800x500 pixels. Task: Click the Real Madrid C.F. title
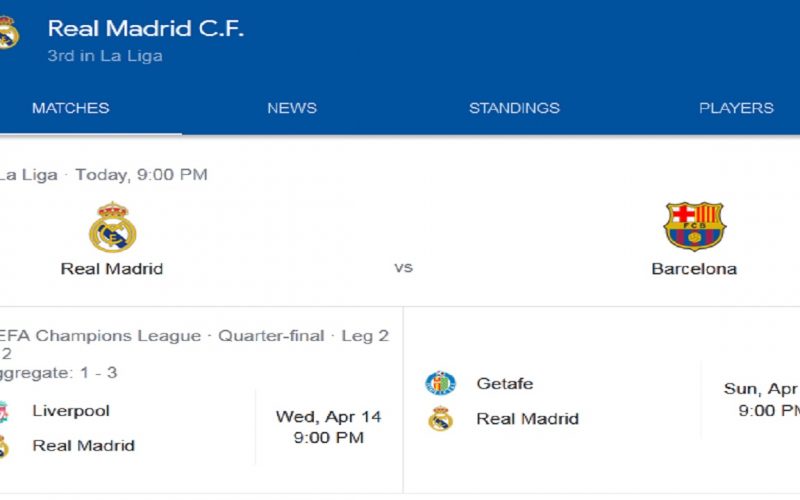pyautogui.click(x=146, y=28)
